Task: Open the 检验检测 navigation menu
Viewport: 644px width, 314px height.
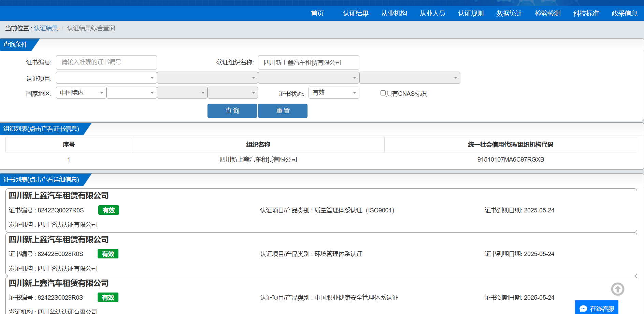Action: [x=548, y=13]
